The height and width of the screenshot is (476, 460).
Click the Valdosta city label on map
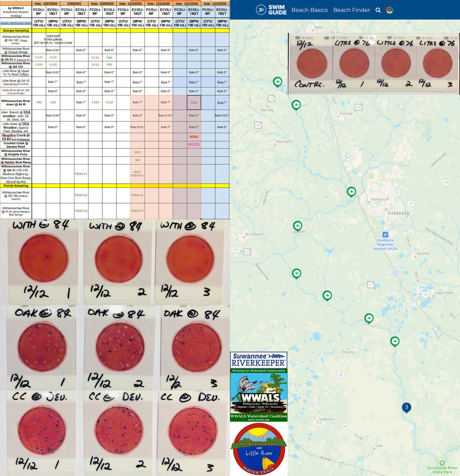coord(398,213)
